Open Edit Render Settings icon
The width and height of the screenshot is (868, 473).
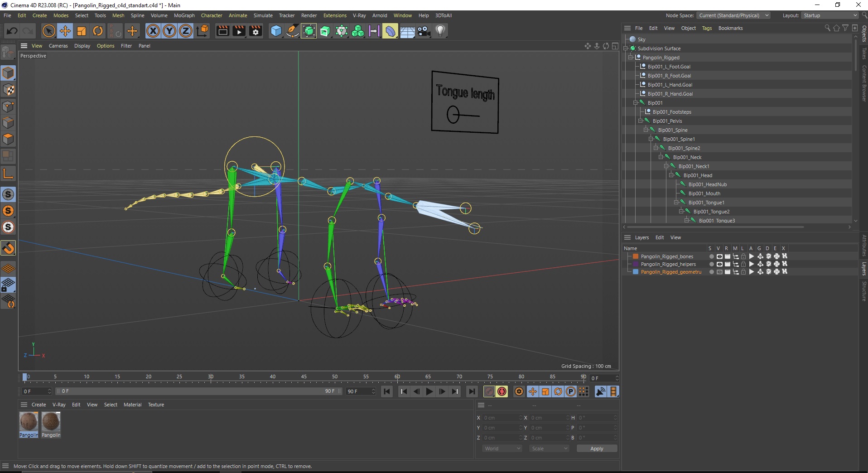coord(256,31)
